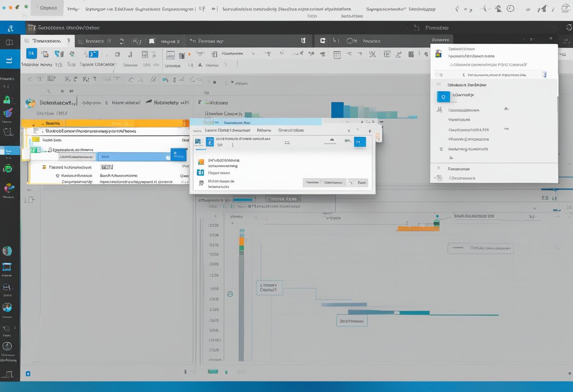Enable the highlighted blue toggle in the right menu
The width and height of the screenshot is (573, 392).
[443, 96]
